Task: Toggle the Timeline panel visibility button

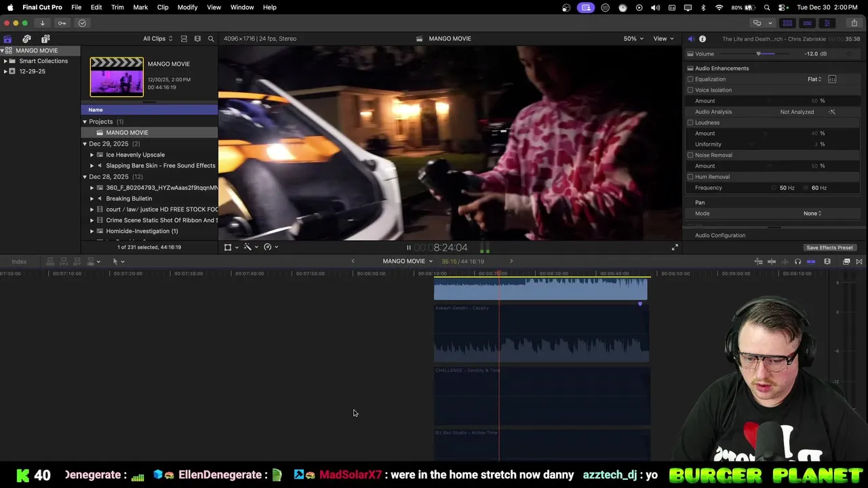Action: [x=807, y=23]
